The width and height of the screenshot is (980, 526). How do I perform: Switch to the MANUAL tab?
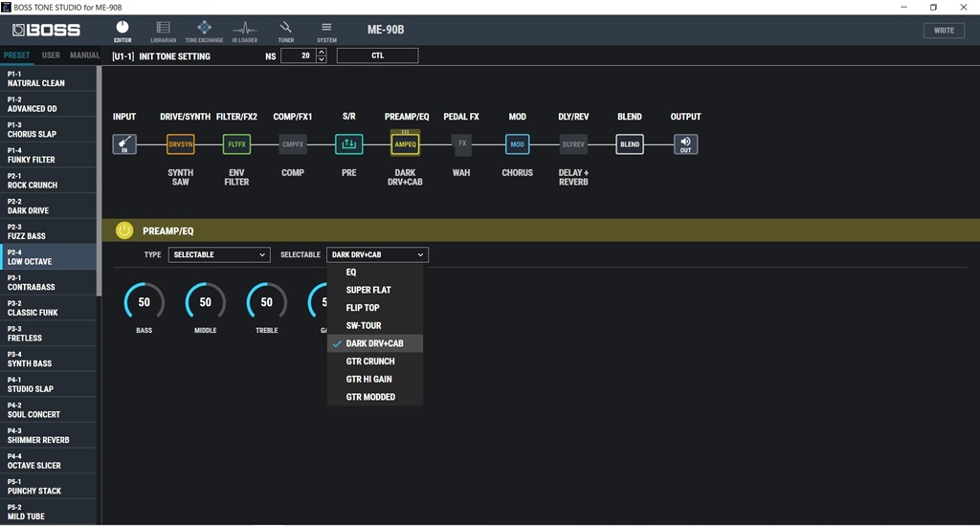pos(84,55)
